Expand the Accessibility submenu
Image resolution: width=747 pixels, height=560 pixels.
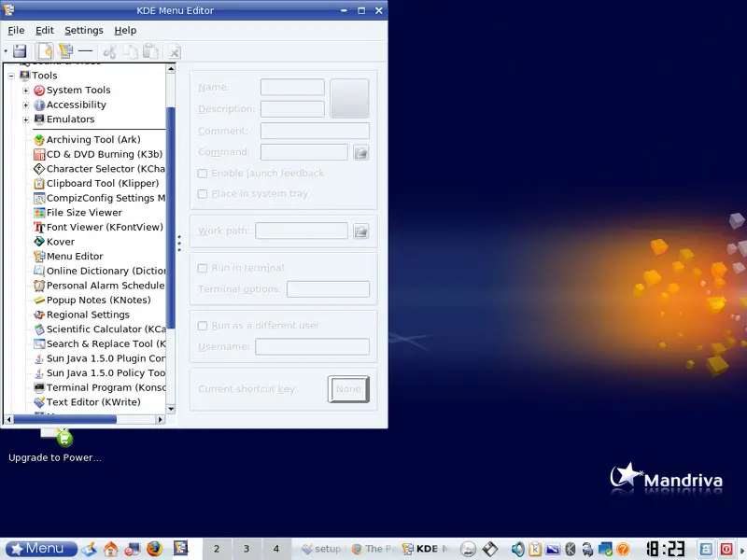(26, 105)
